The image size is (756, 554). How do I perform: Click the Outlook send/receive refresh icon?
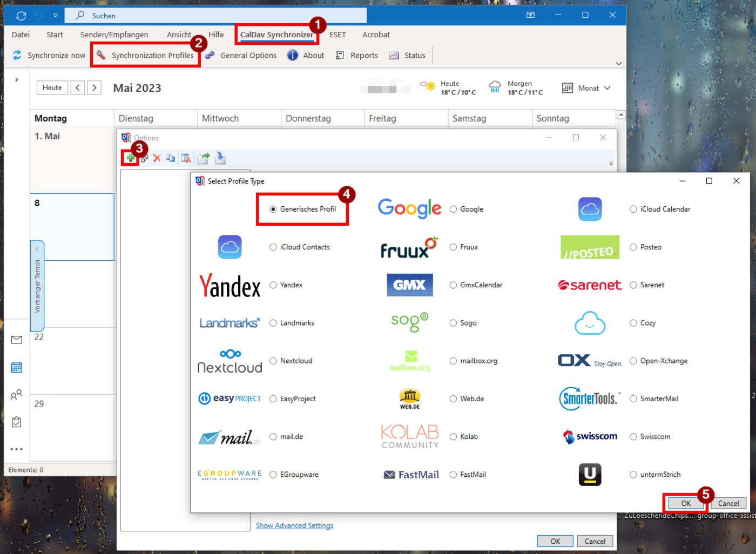point(21,16)
